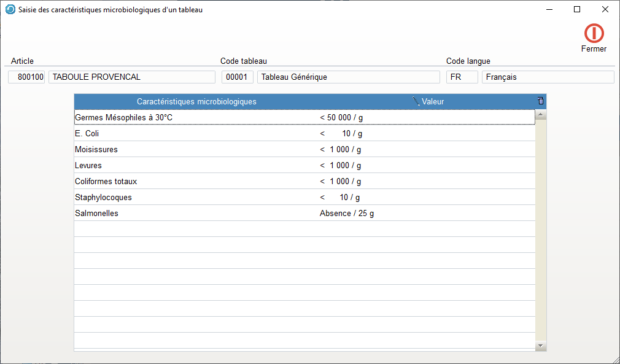This screenshot has height=364, width=620.
Task: Sort by Caractéristiques microbiologiques column header
Action: [196, 101]
